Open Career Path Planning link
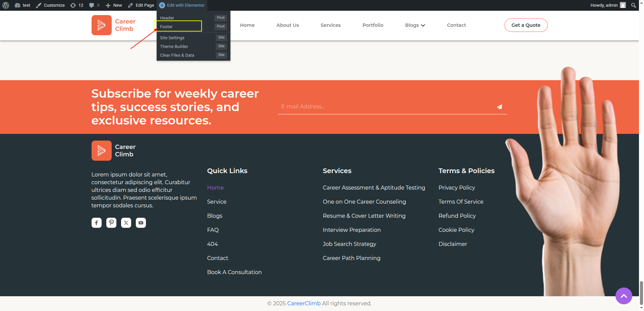Screen dimensions: 644x311 (x=351, y=258)
